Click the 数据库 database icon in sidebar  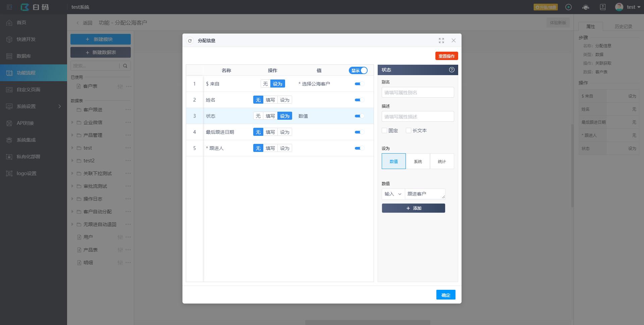point(9,56)
